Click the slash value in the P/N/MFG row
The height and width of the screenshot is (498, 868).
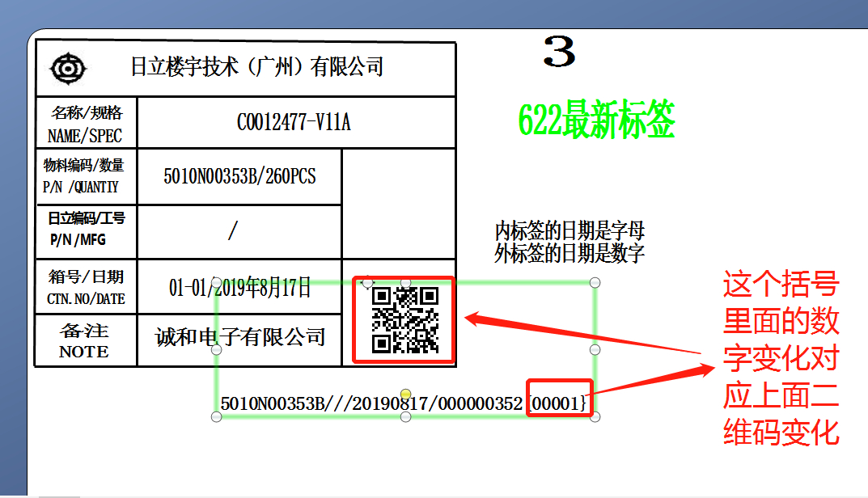(233, 230)
